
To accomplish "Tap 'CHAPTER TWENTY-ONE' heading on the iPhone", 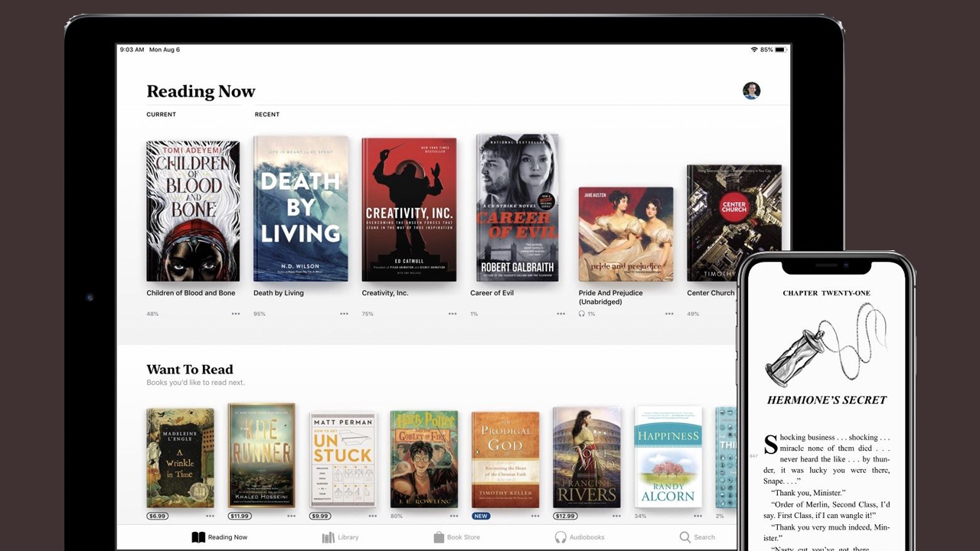I will click(x=826, y=293).
